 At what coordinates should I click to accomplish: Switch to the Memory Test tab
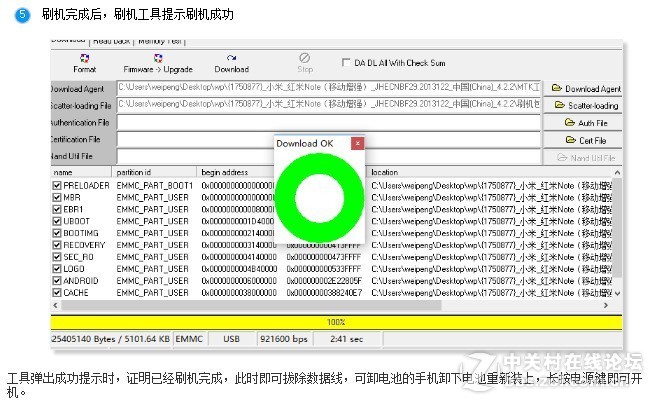pos(160,41)
